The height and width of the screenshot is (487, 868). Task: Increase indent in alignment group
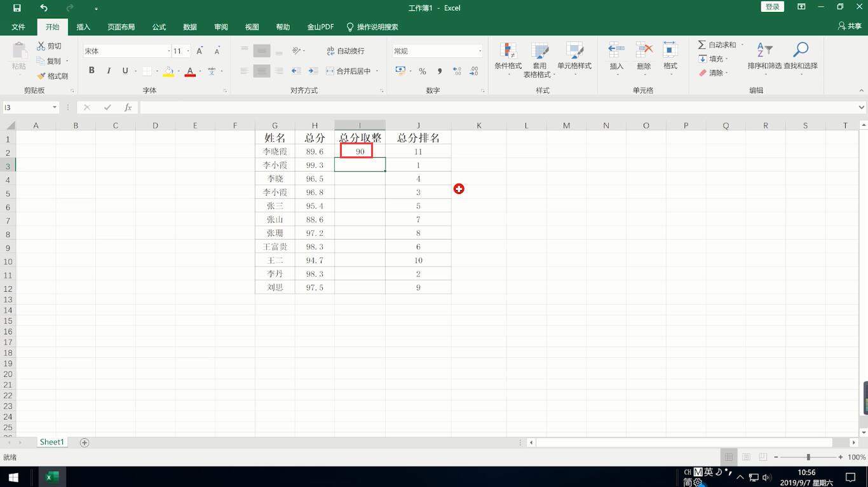pyautogui.click(x=313, y=71)
